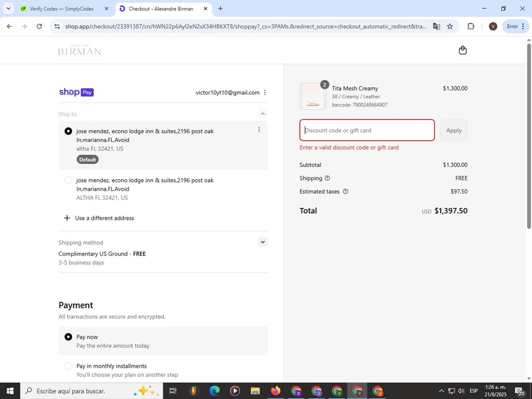Image resolution: width=532 pixels, height=399 pixels.
Task: Apply the discount code
Action: [x=454, y=130]
